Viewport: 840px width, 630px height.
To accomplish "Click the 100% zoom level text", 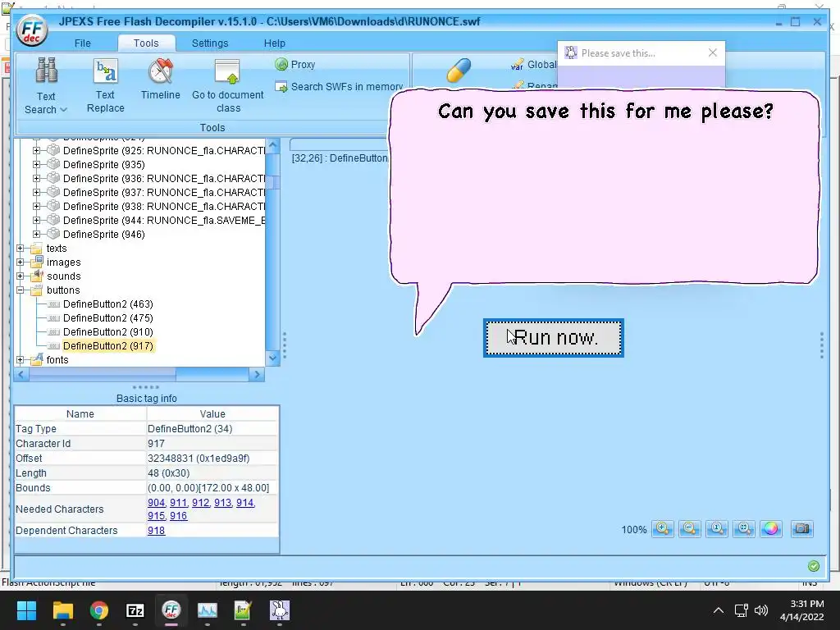I will [634, 529].
